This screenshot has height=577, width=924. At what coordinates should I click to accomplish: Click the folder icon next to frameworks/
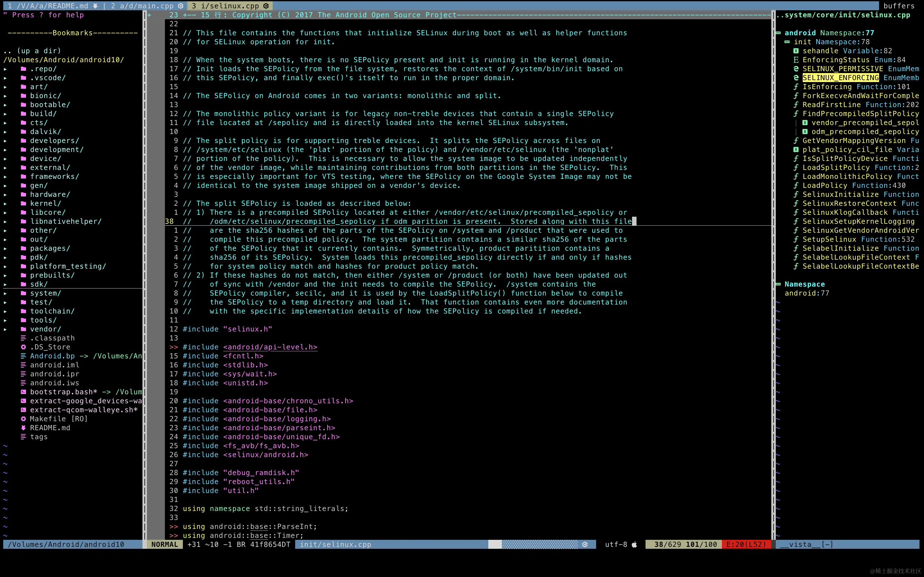[x=23, y=177]
